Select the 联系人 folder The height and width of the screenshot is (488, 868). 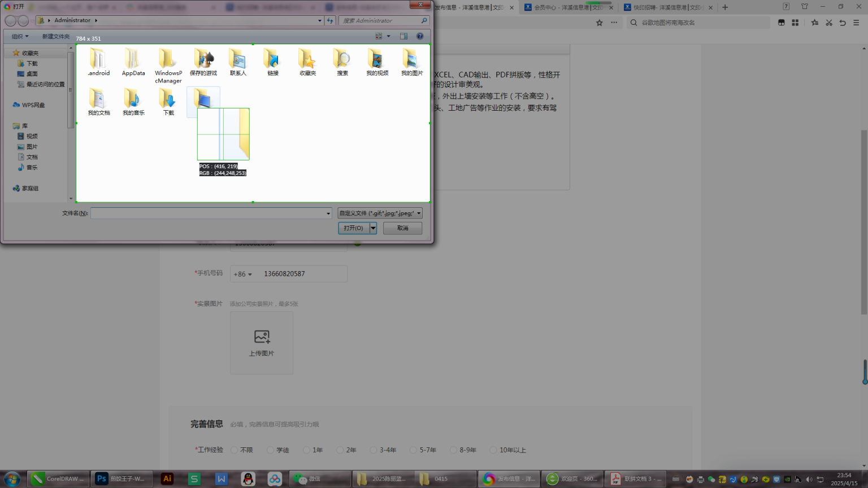coord(238,62)
